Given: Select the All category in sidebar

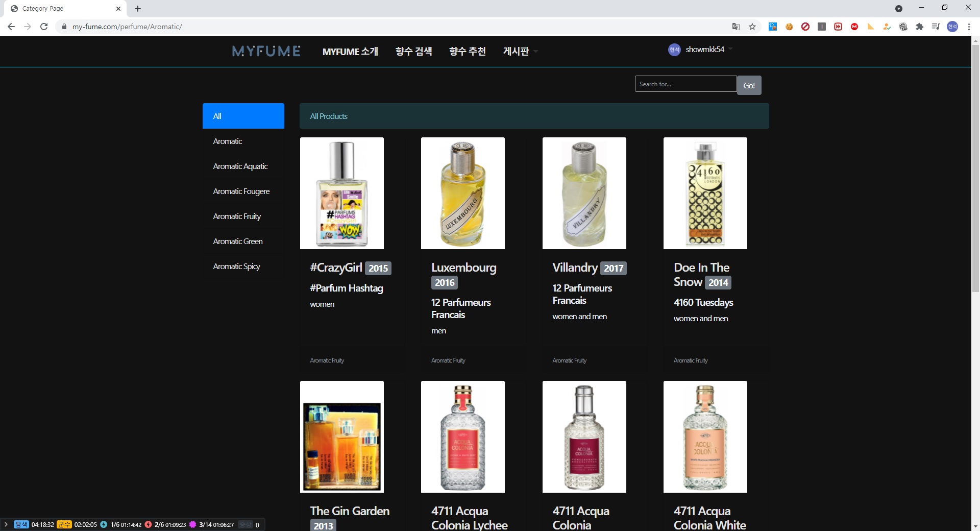Looking at the screenshot, I should point(243,116).
